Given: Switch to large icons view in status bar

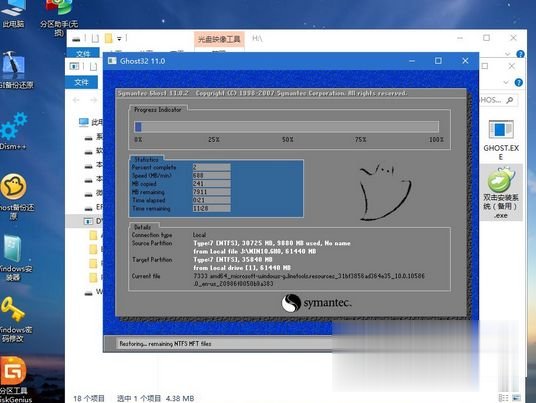Looking at the screenshot, I should 517,398.
